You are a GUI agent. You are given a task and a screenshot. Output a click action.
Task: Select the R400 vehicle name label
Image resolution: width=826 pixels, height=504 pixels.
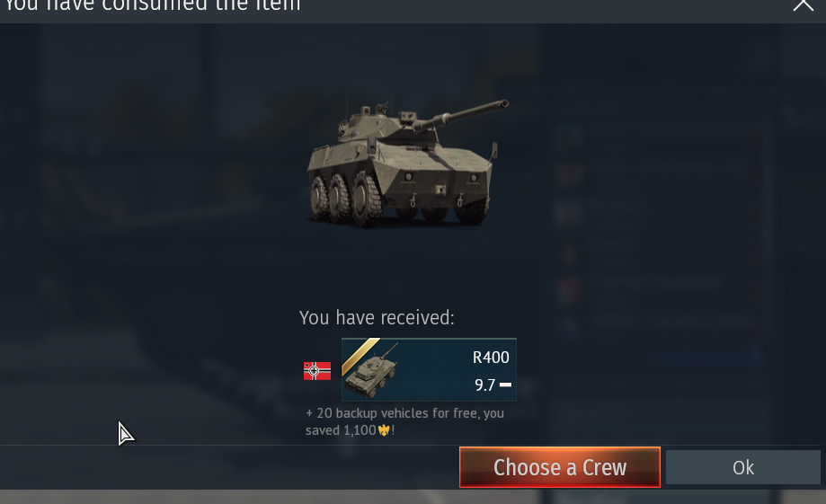[x=491, y=357]
